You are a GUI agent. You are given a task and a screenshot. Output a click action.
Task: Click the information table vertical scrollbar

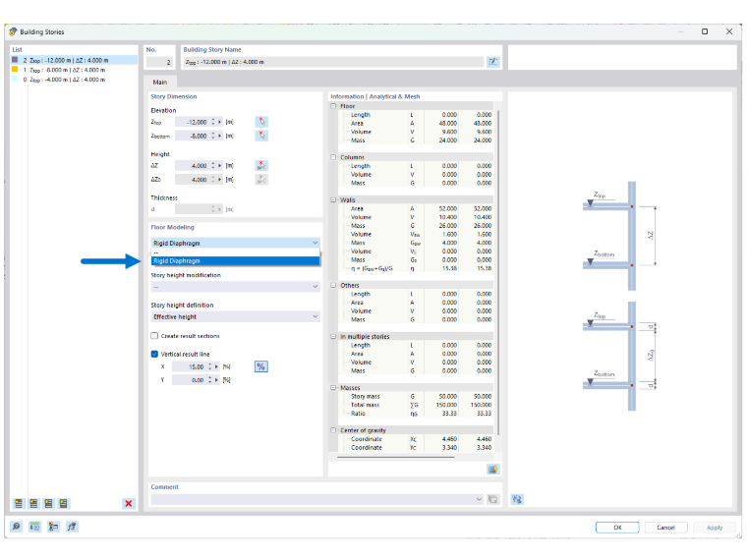(x=498, y=271)
